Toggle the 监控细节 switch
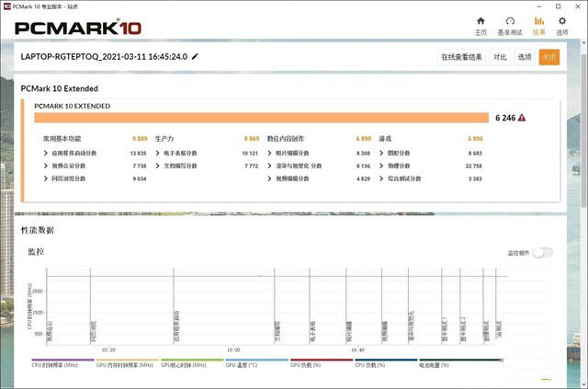This screenshot has height=389, width=588. (x=543, y=253)
